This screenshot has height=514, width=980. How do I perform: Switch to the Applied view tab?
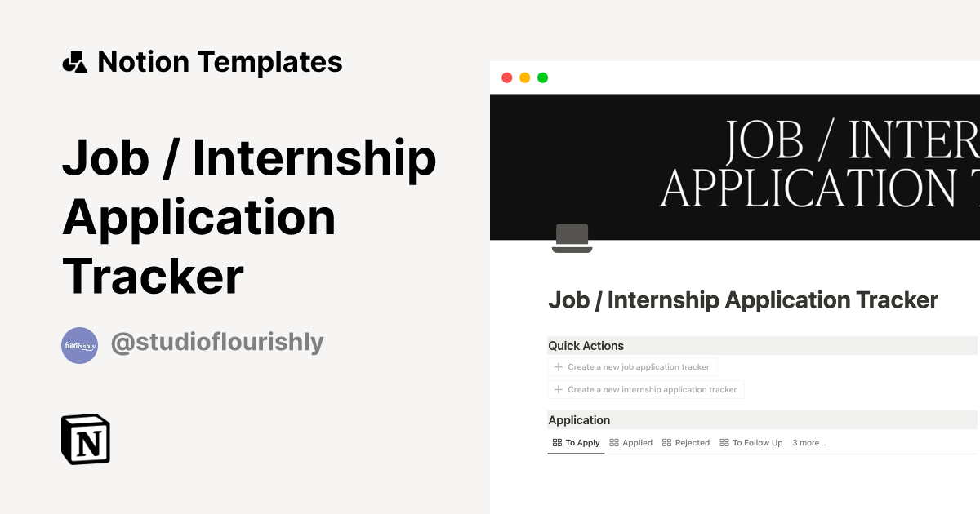(x=636, y=442)
